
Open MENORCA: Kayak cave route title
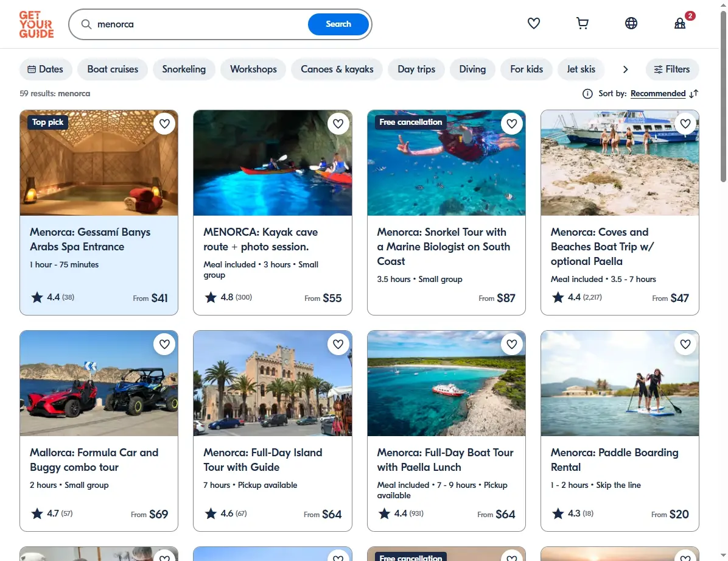click(261, 239)
